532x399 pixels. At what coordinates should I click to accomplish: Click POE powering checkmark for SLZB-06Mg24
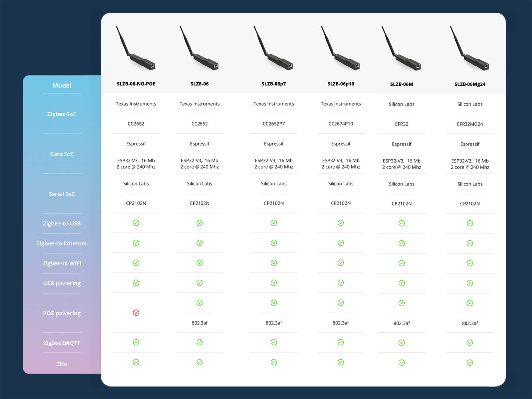click(x=470, y=303)
